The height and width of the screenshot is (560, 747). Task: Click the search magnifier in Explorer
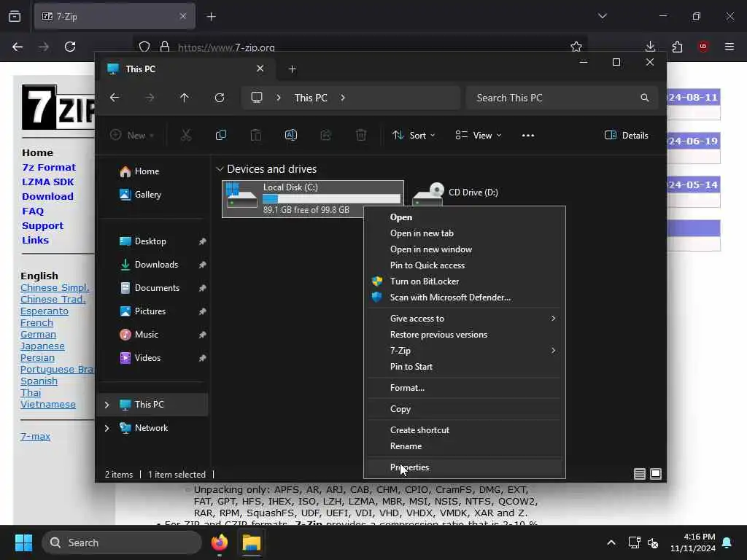pyautogui.click(x=645, y=98)
